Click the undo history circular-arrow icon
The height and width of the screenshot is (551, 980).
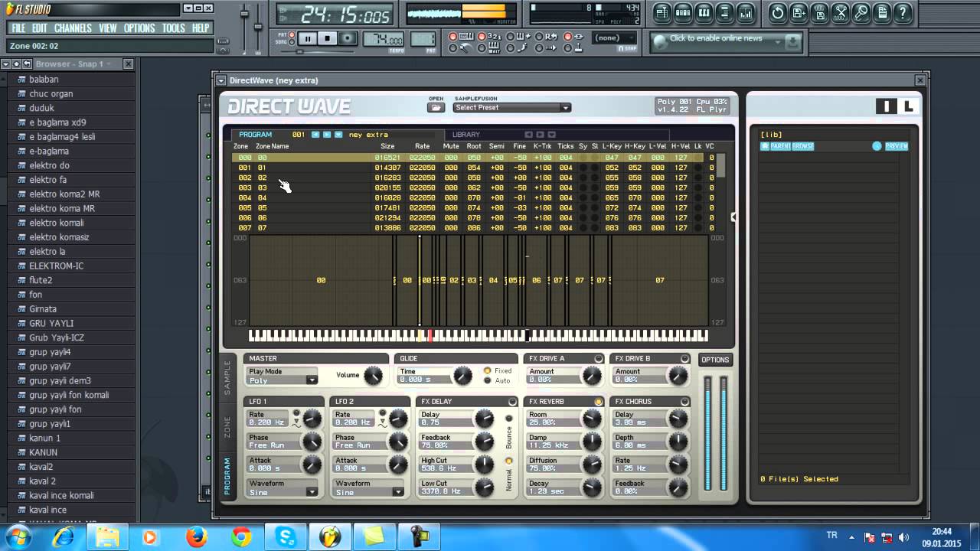coord(778,12)
